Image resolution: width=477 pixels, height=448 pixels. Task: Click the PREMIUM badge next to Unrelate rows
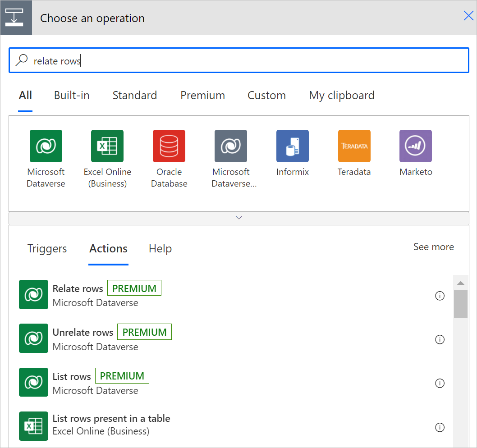(x=145, y=332)
